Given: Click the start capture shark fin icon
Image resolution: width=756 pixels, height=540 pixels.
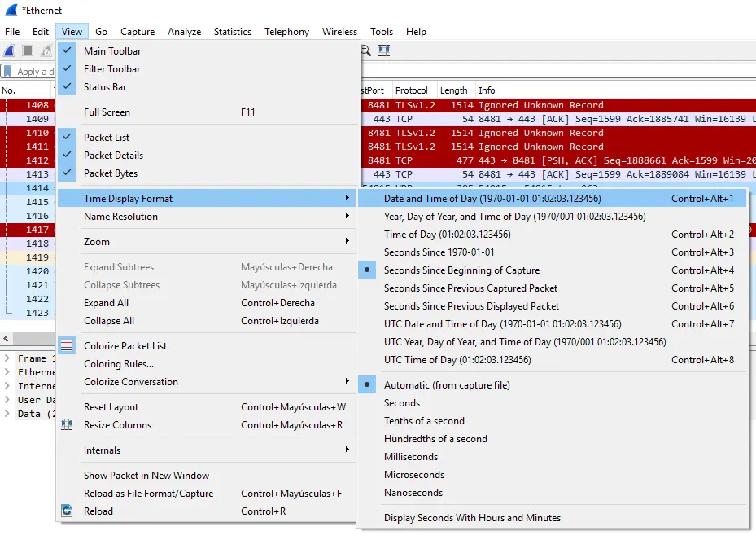Looking at the screenshot, I should click(x=10, y=50).
